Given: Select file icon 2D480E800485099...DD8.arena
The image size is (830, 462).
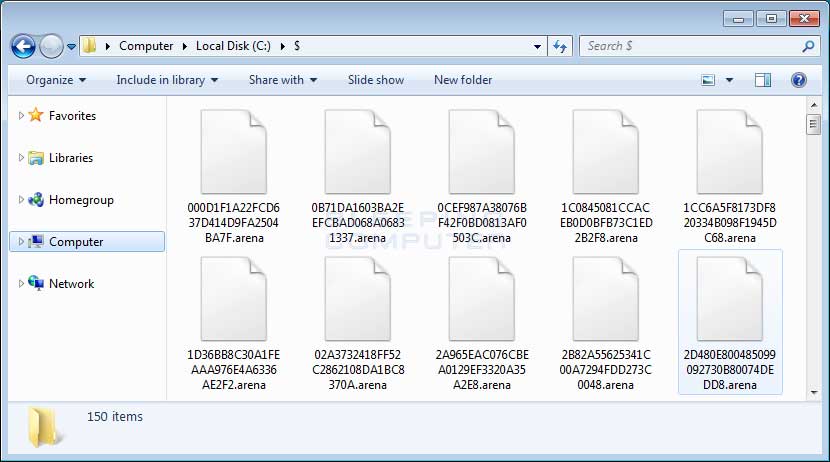Looking at the screenshot, I should coord(730,299).
